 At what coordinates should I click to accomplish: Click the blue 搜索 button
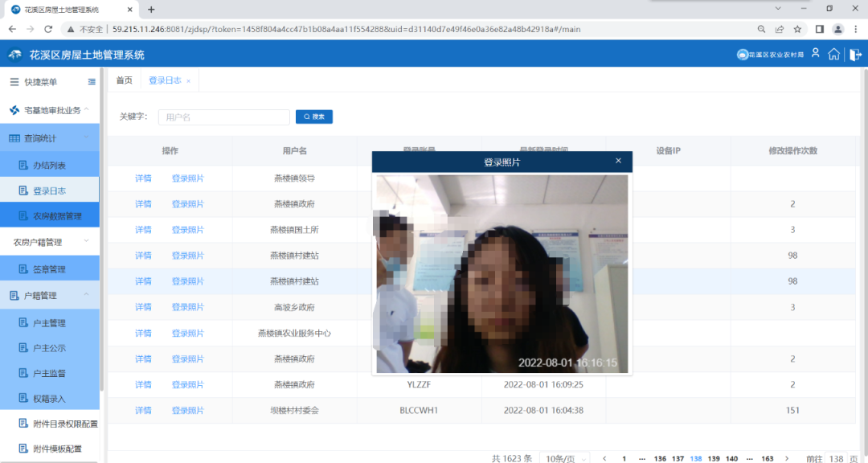tap(314, 117)
